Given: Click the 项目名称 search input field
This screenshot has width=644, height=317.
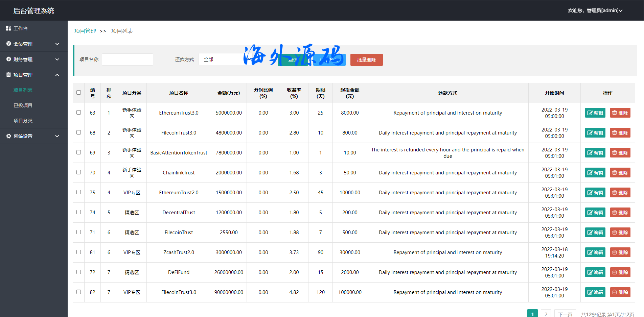Looking at the screenshot, I should [x=128, y=59].
